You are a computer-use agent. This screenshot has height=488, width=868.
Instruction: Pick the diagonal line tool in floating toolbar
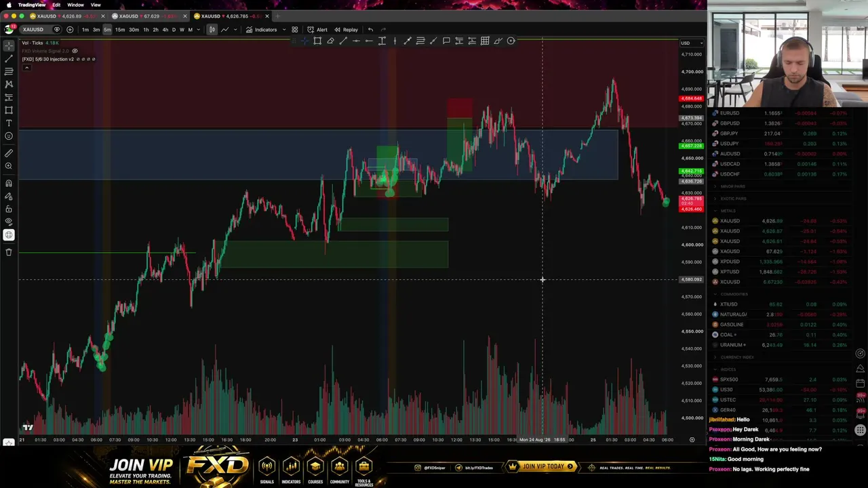pos(343,41)
